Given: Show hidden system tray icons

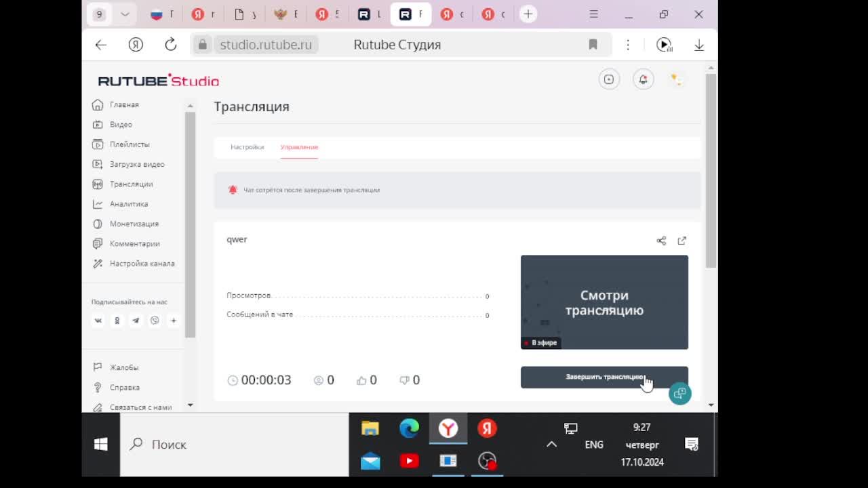Looking at the screenshot, I should [x=551, y=445].
